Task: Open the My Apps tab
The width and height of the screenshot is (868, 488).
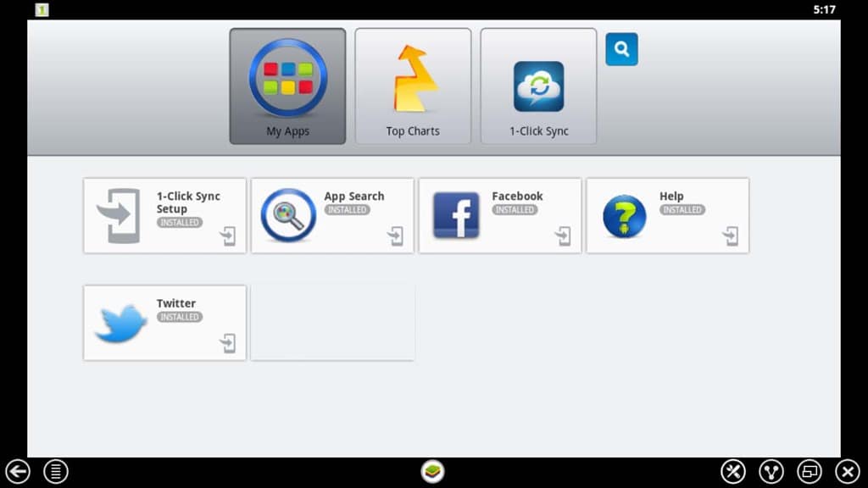Action: point(288,86)
